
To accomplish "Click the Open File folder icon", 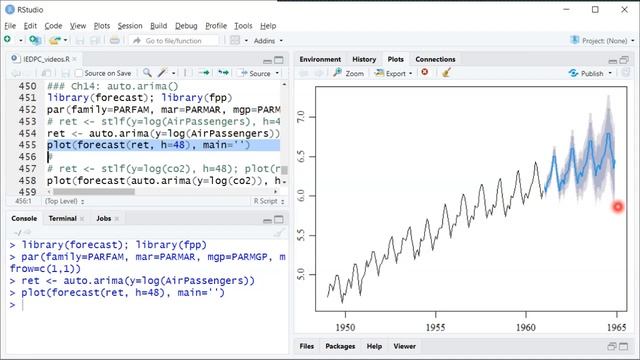I will (x=55, y=40).
